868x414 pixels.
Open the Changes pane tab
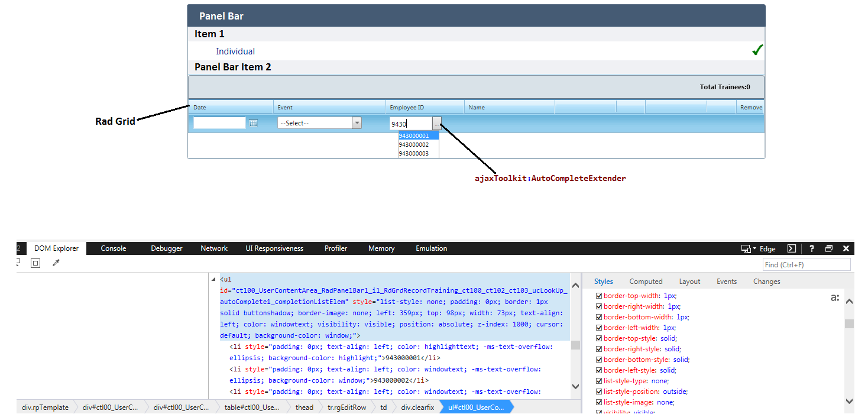[767, 282]
